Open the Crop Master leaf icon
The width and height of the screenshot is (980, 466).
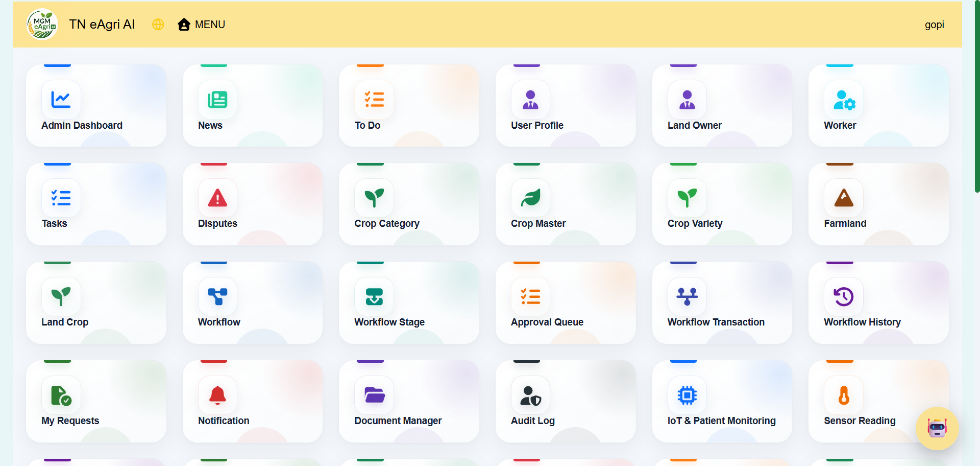click(530, 198)
